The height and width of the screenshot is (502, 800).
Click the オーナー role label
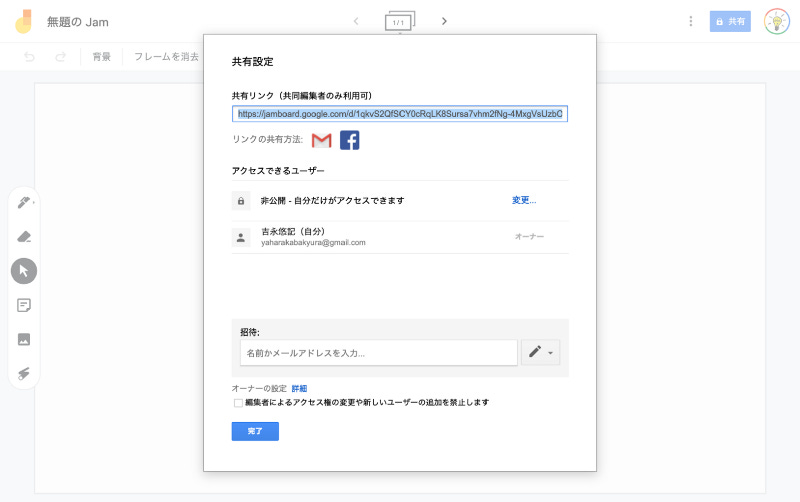pyautogui.click(x=529, y=237)
